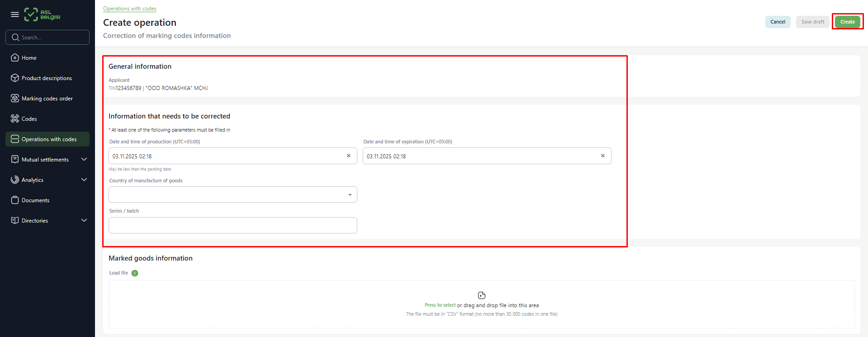
Task: Click the Cancel button
Action: point(778,22)
